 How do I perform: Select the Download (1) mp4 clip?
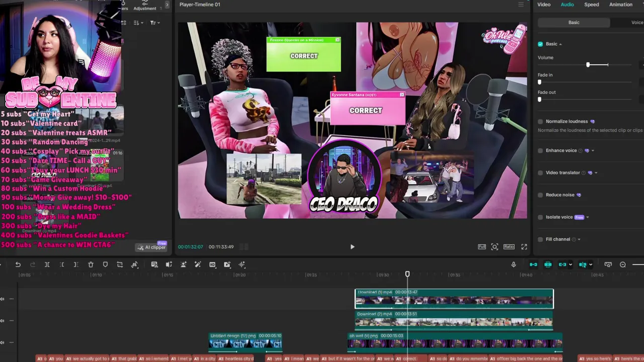pos(454,299)
